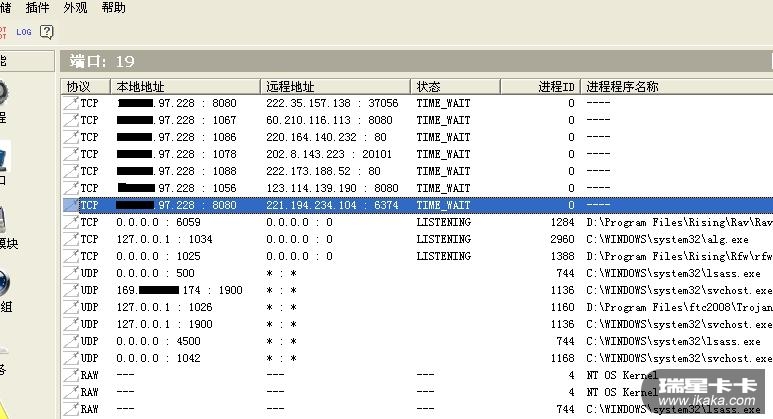Sort by the 协议 column header

tap(85, 87)
